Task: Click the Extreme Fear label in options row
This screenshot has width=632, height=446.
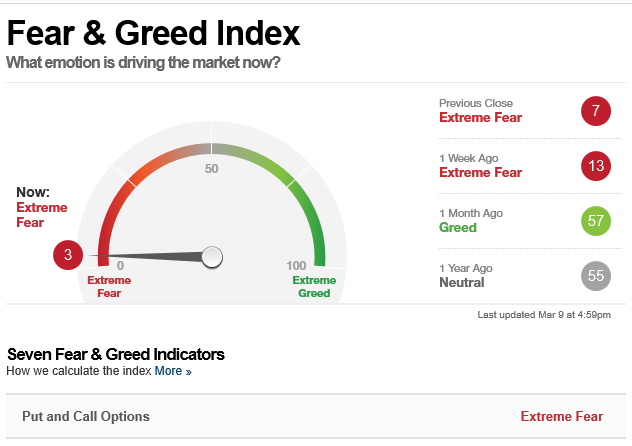Action: point(561,416)
